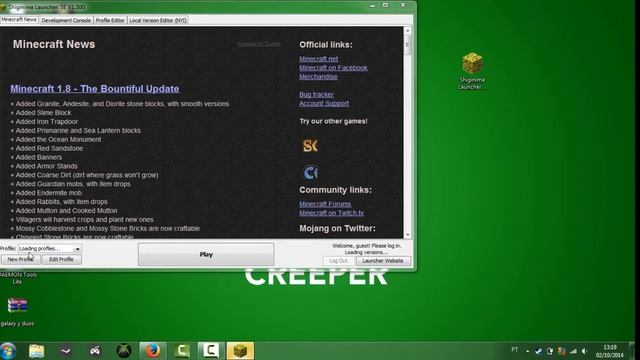Click the Steam tray icon
The width and height of the screenshot is (640, 360).
pos(539,351)
